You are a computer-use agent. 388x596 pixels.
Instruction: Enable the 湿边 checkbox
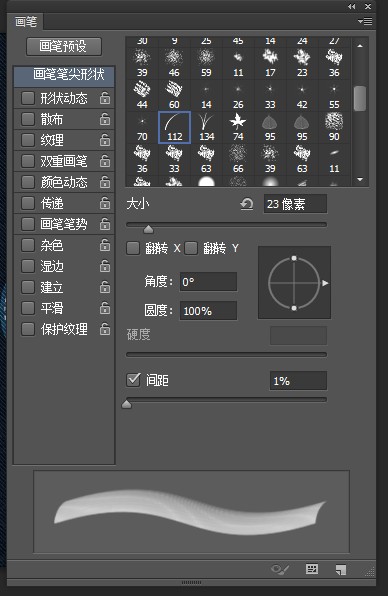point(28,266)
